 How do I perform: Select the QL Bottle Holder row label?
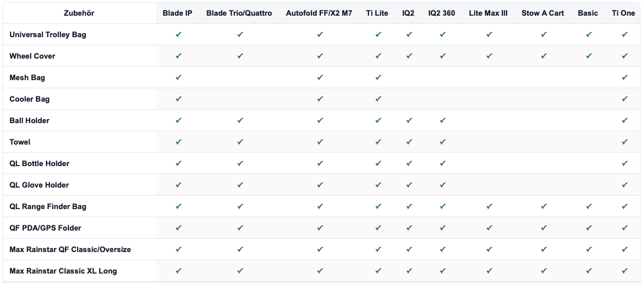tap(39, 163)
